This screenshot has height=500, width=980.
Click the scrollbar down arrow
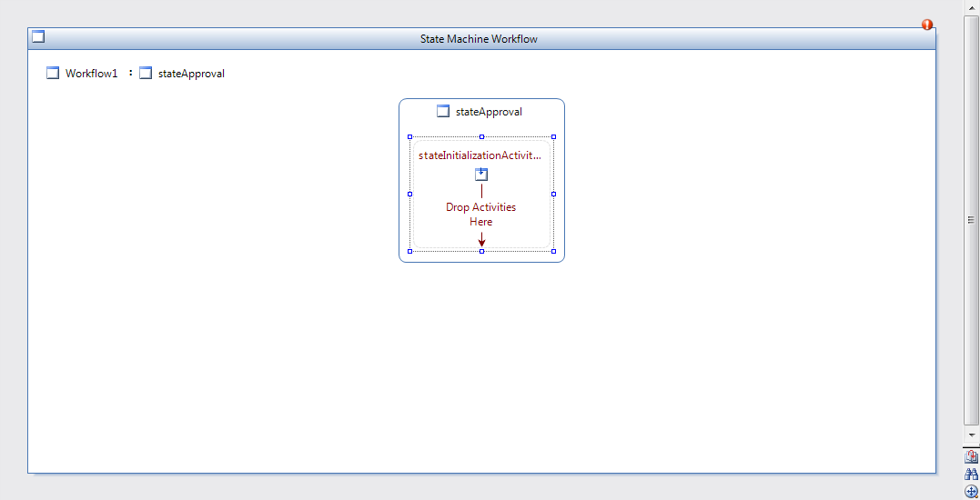click(971, 435)
